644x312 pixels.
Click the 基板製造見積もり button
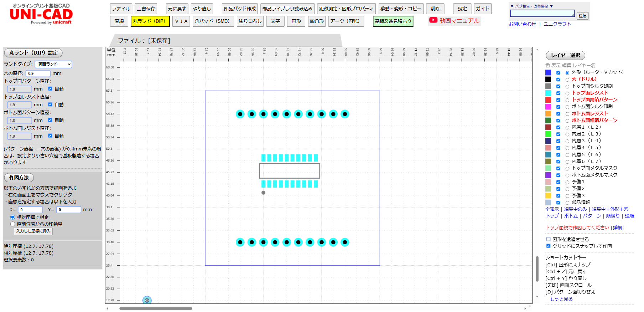point(393,21)
